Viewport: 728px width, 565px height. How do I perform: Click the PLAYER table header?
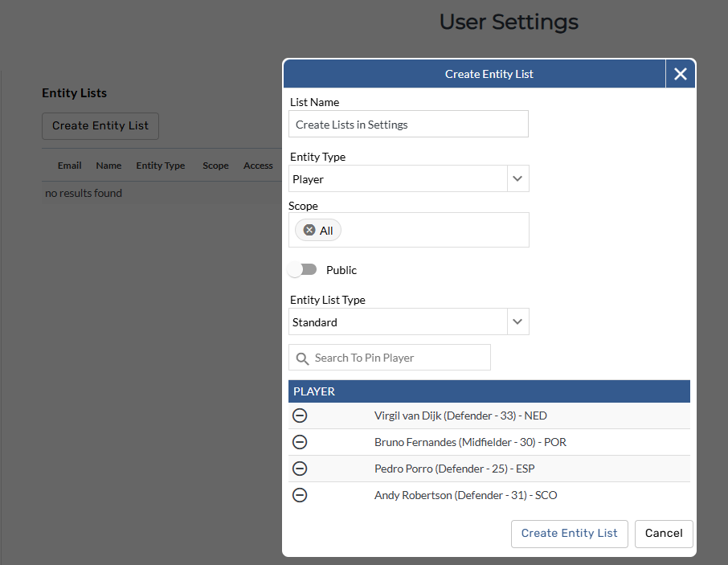[489, 391]
